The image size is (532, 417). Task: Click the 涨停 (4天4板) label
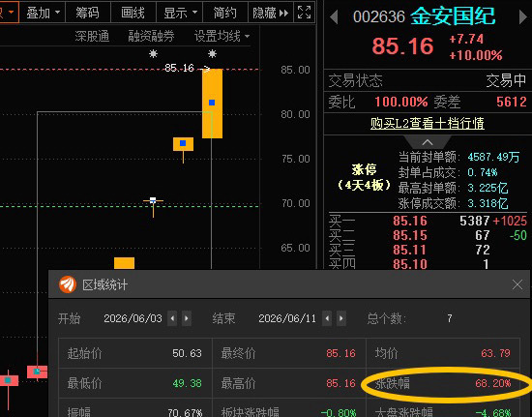(364, 177)
